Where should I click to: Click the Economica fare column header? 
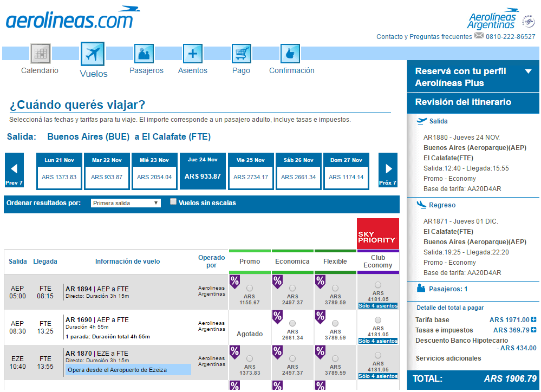point(292,261)
